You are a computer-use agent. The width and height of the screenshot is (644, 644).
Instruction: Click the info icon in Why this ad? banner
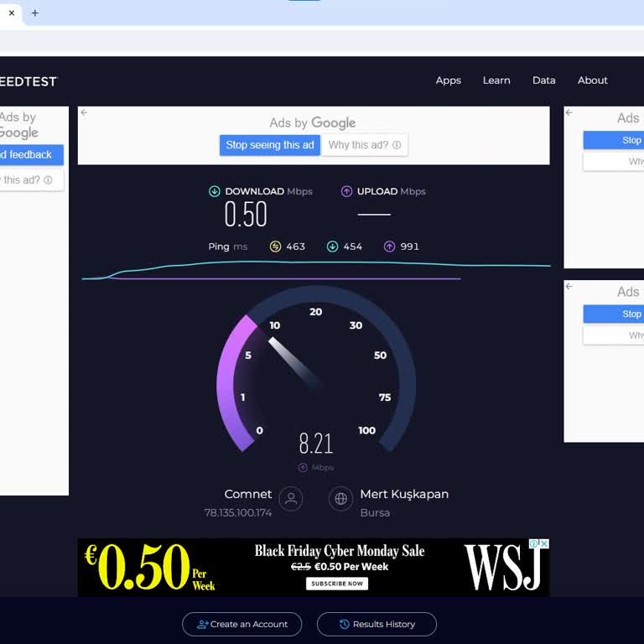pos(397,145)
